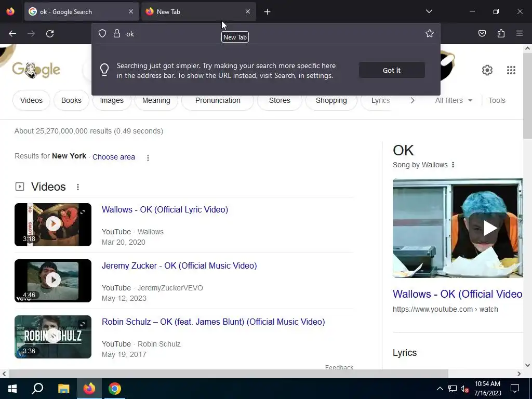This screenshot has height=399, width=532.
Task: Open options menu beside Choose area
Action: pyautogui.click(x=148, y=157)
